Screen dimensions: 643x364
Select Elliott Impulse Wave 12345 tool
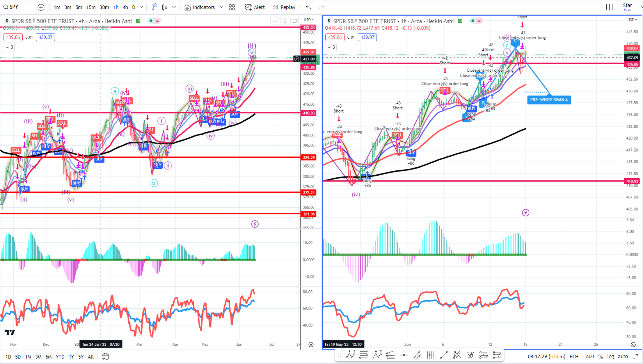(x=350, y=355)
